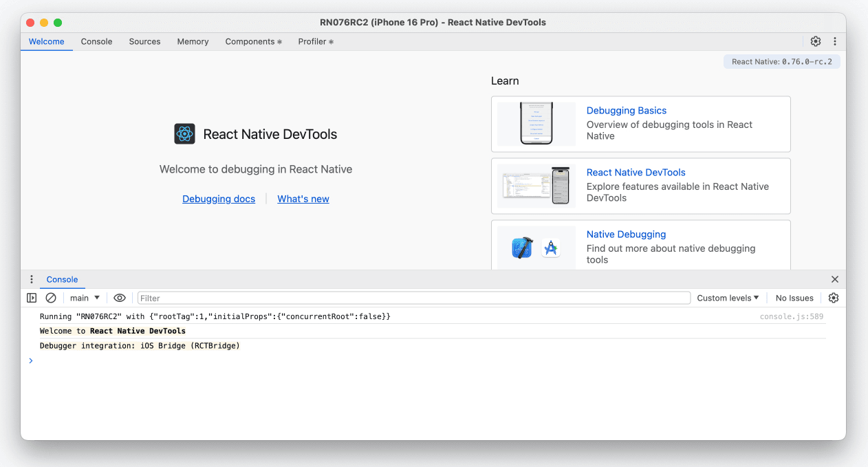The image size is (868, 467).
Task: Select the 'Running "RN076RC2"' console log line
Action: tap(215, 316)
